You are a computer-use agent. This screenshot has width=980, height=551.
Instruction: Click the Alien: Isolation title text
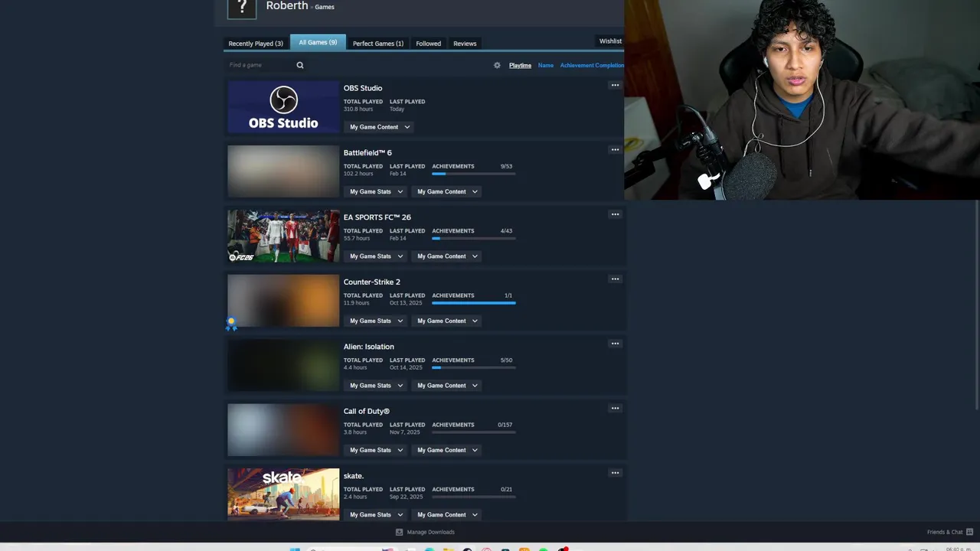369,347
